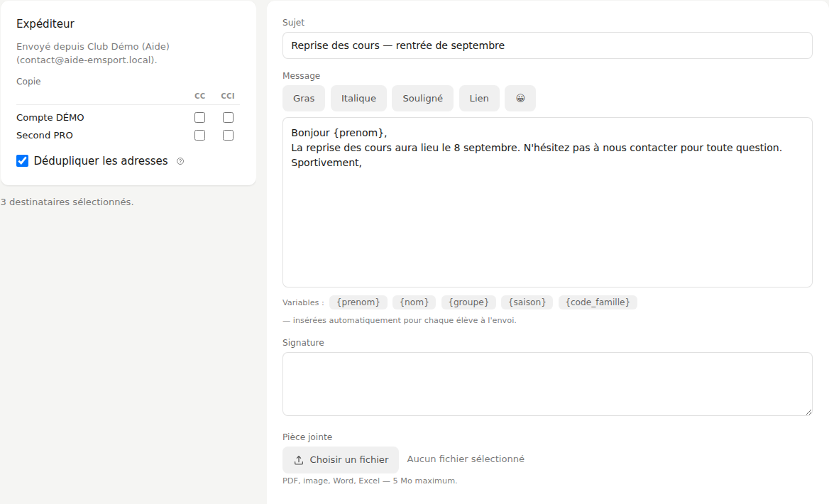Click the Compte DÉMO row label
Viewport: 829px width, 504px height.
coord(50,117)
